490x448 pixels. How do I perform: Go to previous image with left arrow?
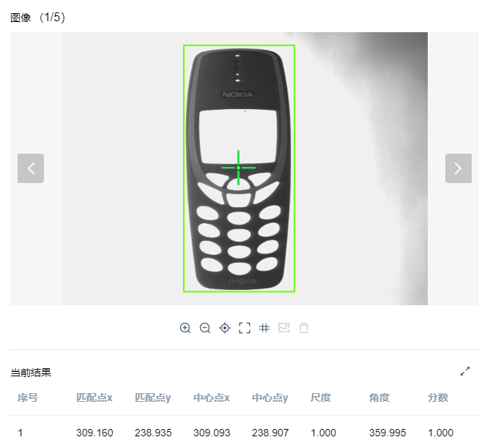pos(31,168)
